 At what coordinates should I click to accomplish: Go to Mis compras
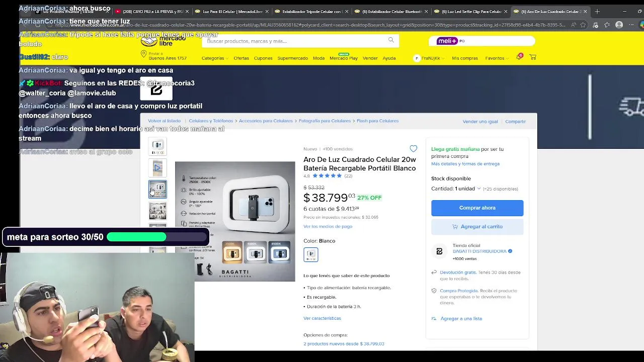465,58
